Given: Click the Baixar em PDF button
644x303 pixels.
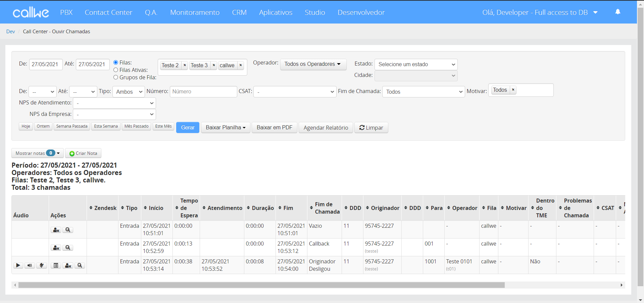Looking at the screenshot, I should point(275,128).
